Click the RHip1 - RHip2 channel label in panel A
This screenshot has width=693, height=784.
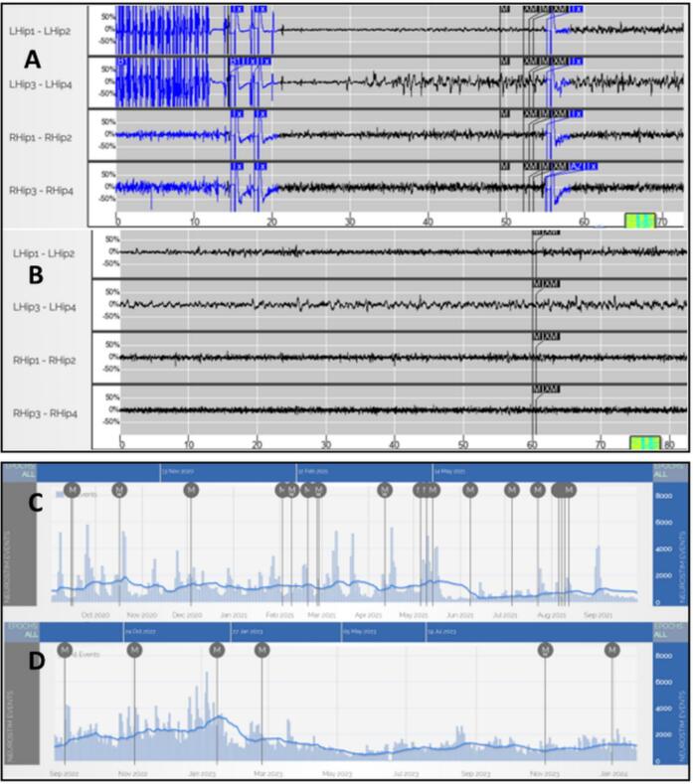41,137
